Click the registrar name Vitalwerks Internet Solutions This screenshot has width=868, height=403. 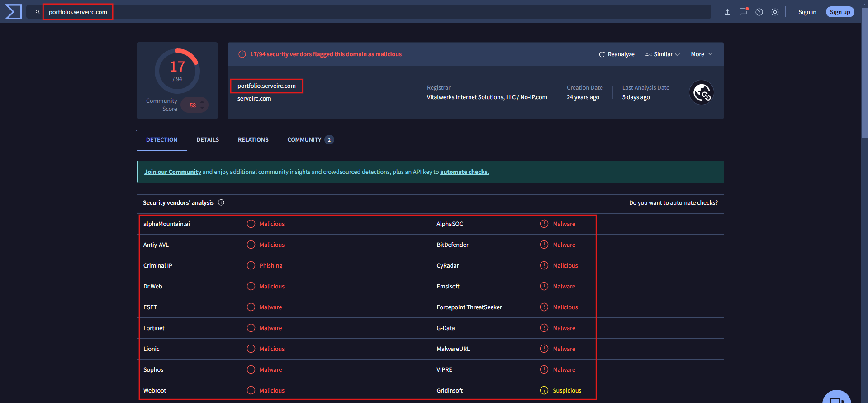pos(487,97)
